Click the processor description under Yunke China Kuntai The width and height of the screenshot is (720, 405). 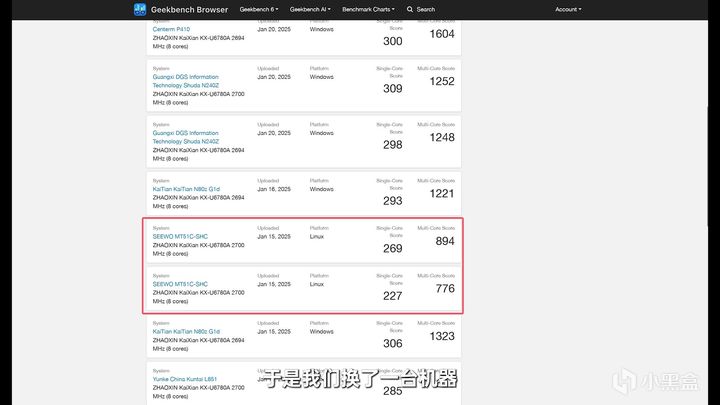coord(198,392)
